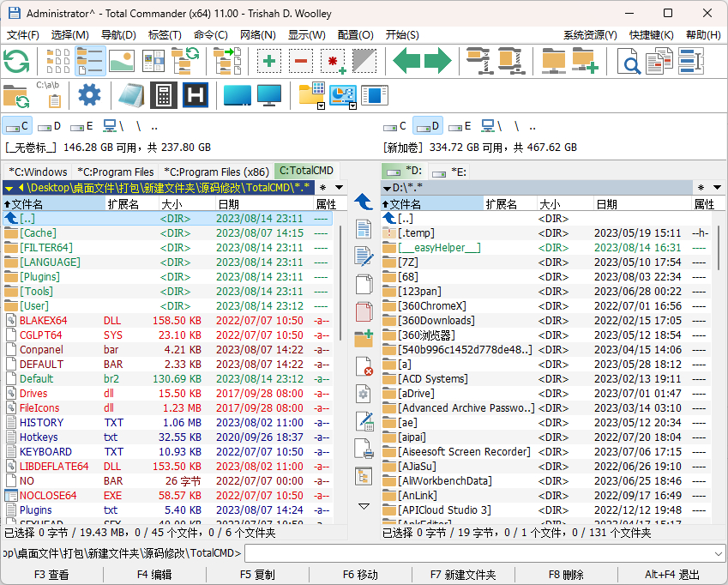The height and width of the screenshot is (585, 728).
Task: Expand middle toolbar down arrow
Action: pos(364,506)
